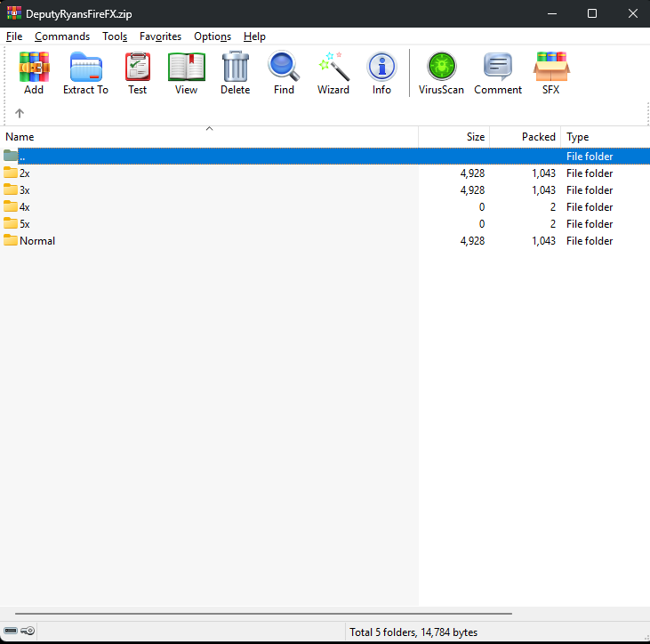This screenshot has height=644, width=650.
Task: Launch the Wizard wand icon
Action: 333,73
